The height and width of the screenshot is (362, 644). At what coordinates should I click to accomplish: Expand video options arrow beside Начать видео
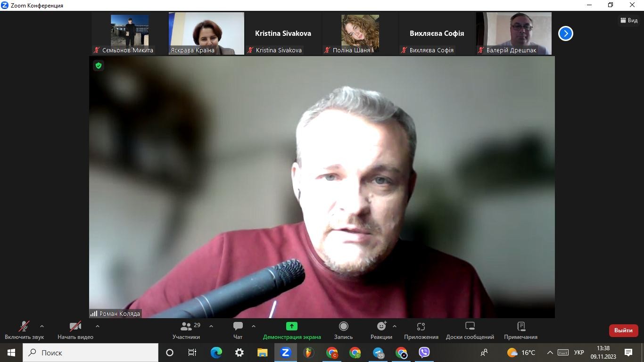coord(98,326)
